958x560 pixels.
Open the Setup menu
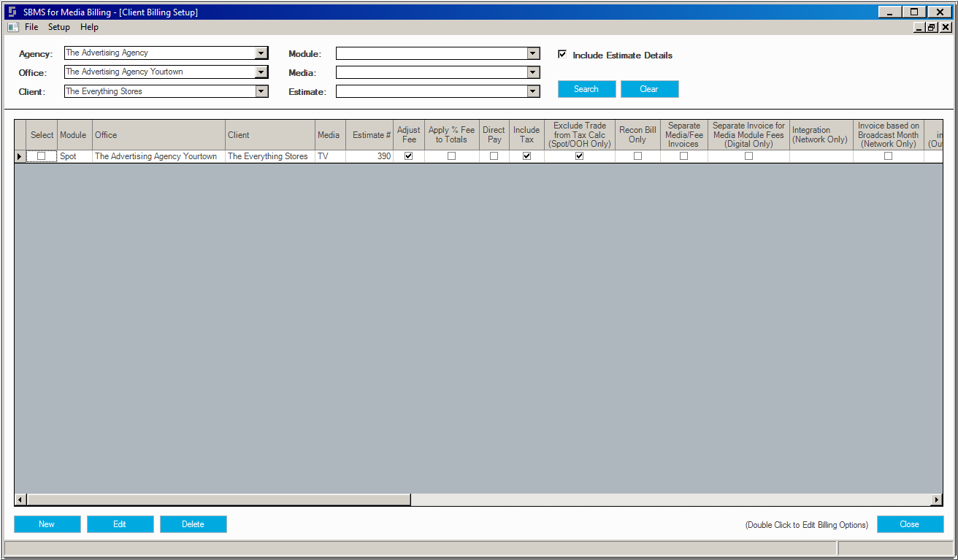[59, 27]
